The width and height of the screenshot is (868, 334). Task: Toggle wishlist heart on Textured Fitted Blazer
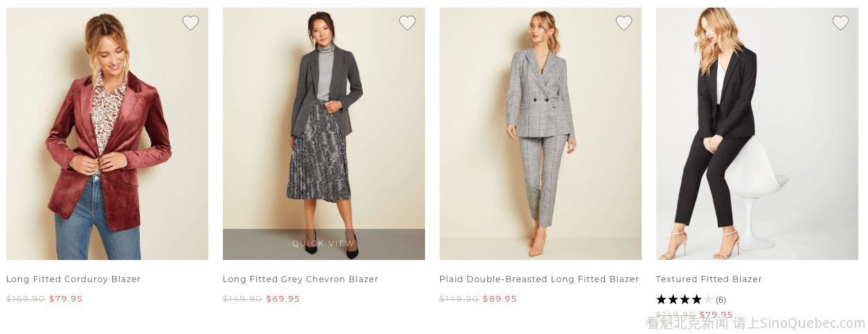840,24
